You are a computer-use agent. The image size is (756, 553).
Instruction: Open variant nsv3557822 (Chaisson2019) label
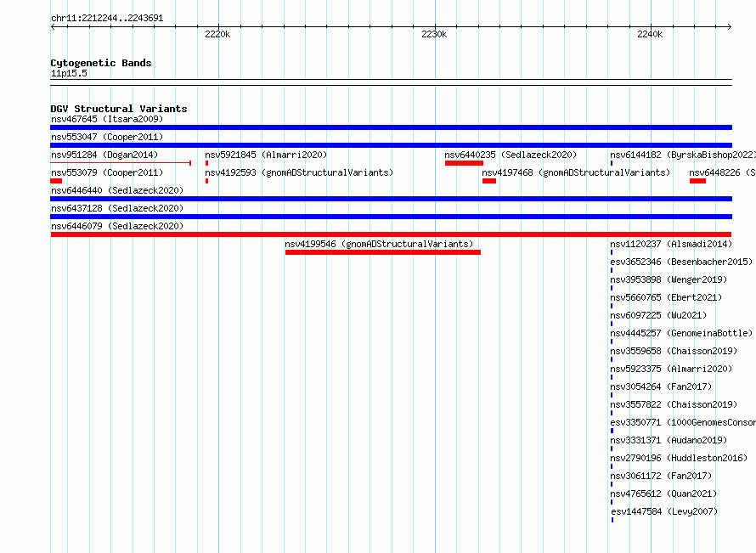[x=674, y=404]
